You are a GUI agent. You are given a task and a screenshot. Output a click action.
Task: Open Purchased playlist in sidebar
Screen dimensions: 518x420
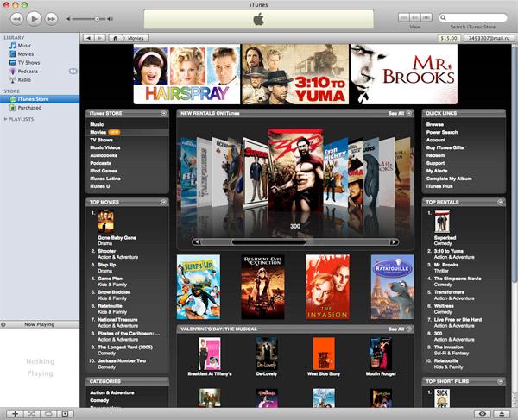[29, 108]
